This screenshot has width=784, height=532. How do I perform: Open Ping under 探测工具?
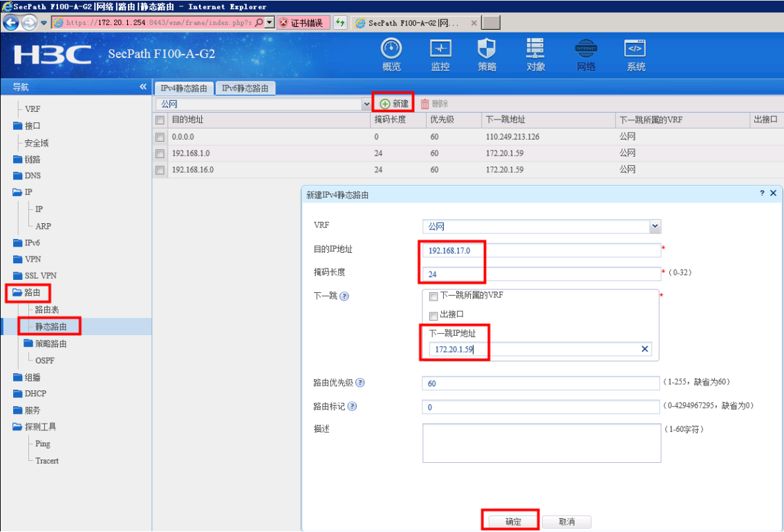tap(42, 444)
